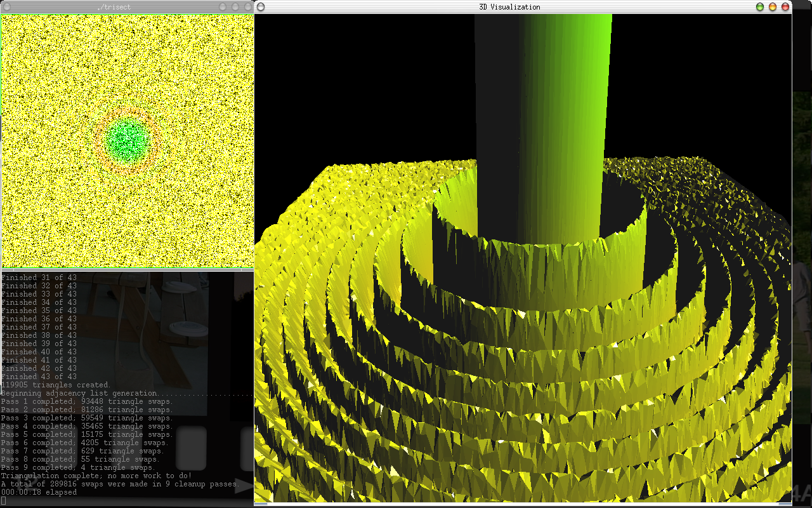
Task: Open window menu button of 3D Visualization
Action: point(261,6)
